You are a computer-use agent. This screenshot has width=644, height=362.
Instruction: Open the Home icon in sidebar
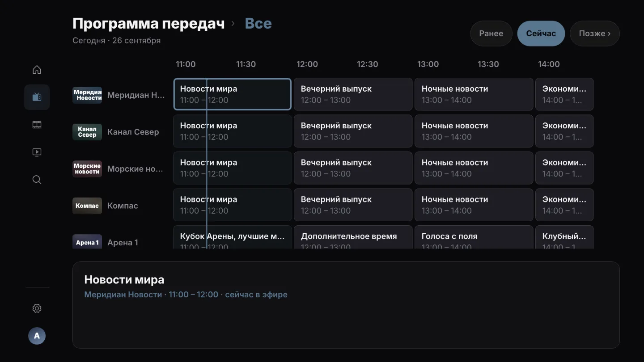[x=37, y=70]
